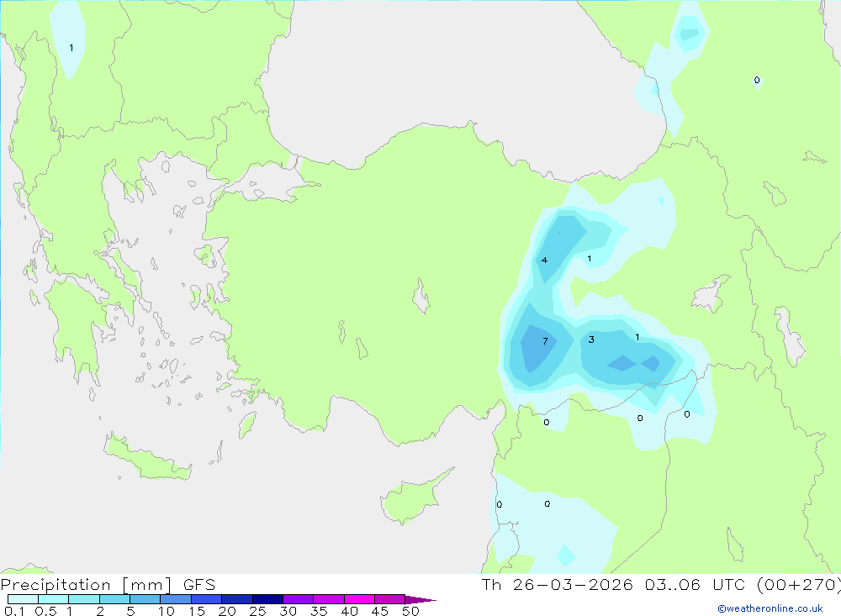Click the 'Precipitation [mm]' title text
Viewport: 841px width, 616px height.
coord(86,585)
